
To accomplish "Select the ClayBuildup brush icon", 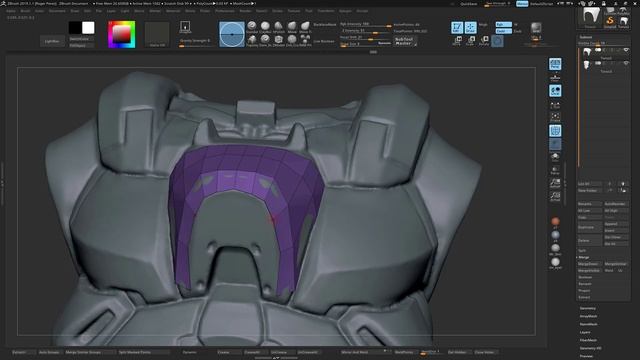I will [x=265, y=27].
